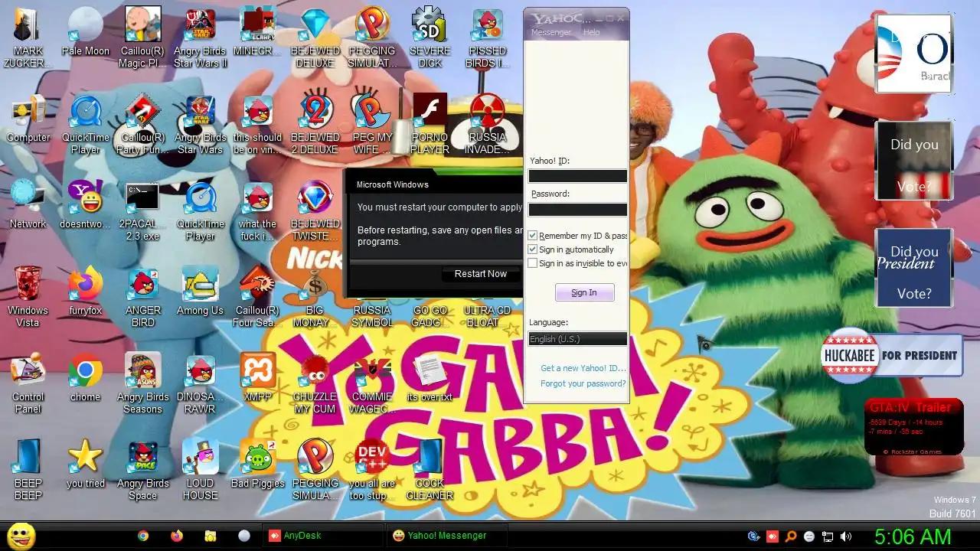Screen dimensions: 980x551
Task: Toggle 'Remember my ID & password' checkbox
Action: (533, 236)
